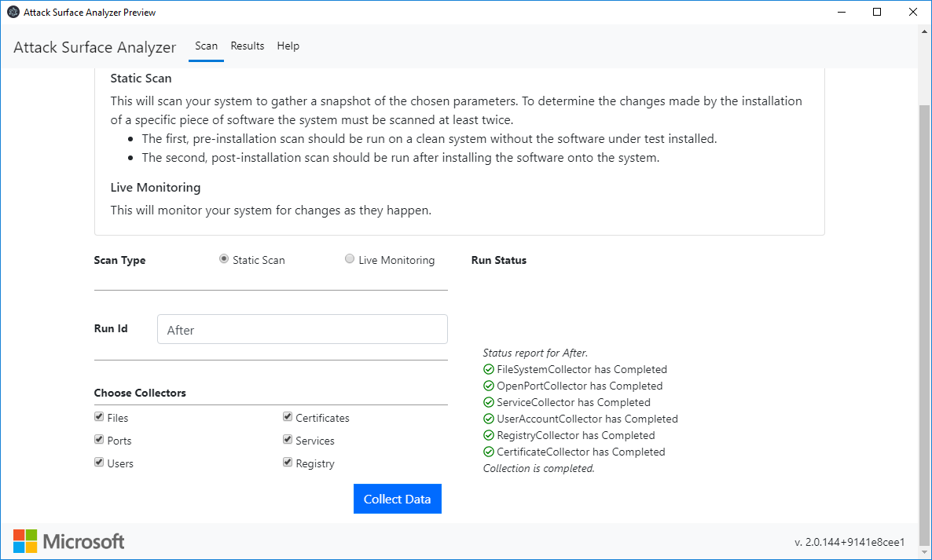The width and height of the screenshot is (932, 560).
Task: Click the version number v. 2.0.144+9141e8cee1
Action: (849, 542)
